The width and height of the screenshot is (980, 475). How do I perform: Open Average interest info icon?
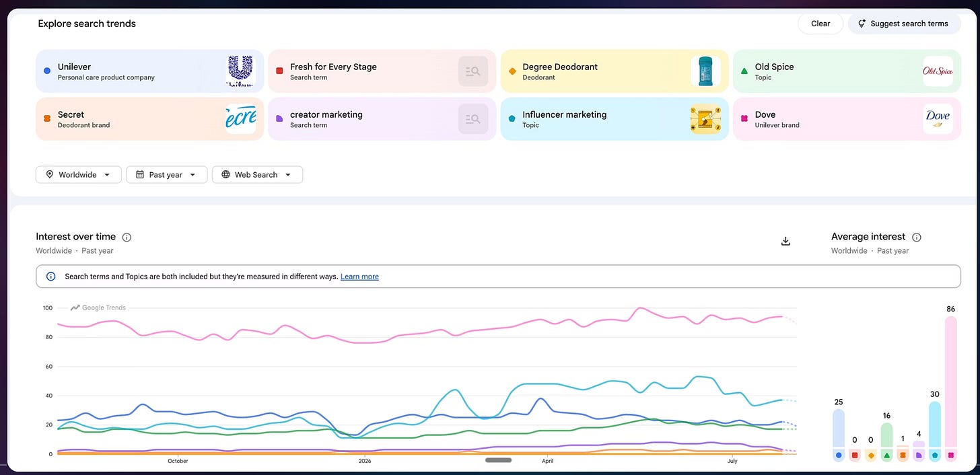pyautogui.click(x=916, y=237)
